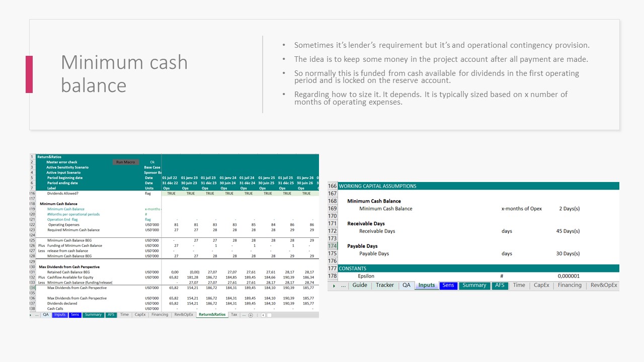Select Time tab in working capital spreadsheet
The height and width of the screenshot is (362, 644).
tap(519, 285)
